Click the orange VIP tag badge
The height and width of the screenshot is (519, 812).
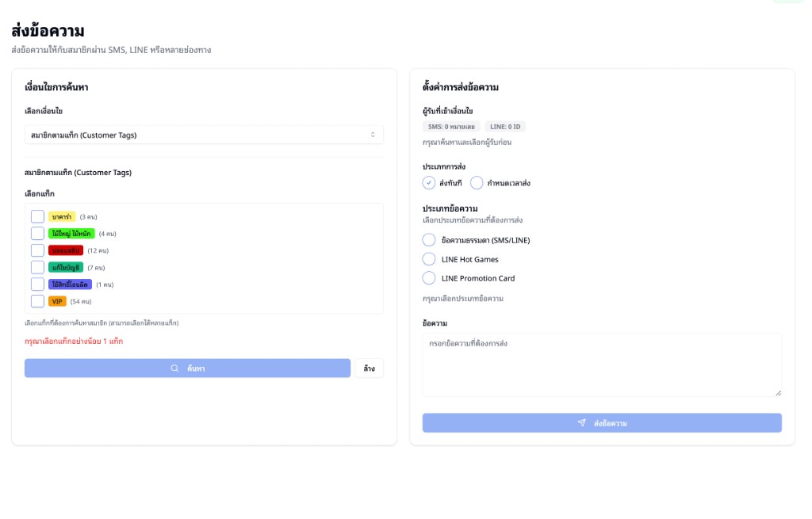pyautogui.click(x=58, y=301)
